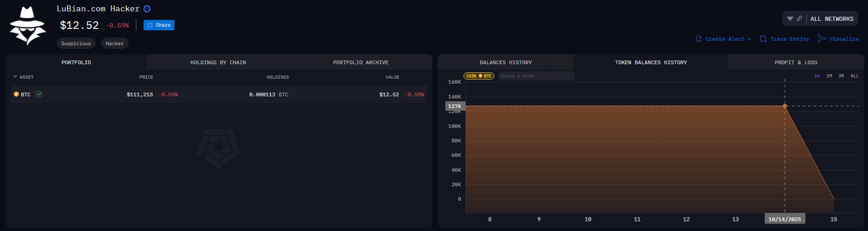Open the Profit & Loss tab
The width and height of the screenshot is (868, 231).
[x=796, y=62]
